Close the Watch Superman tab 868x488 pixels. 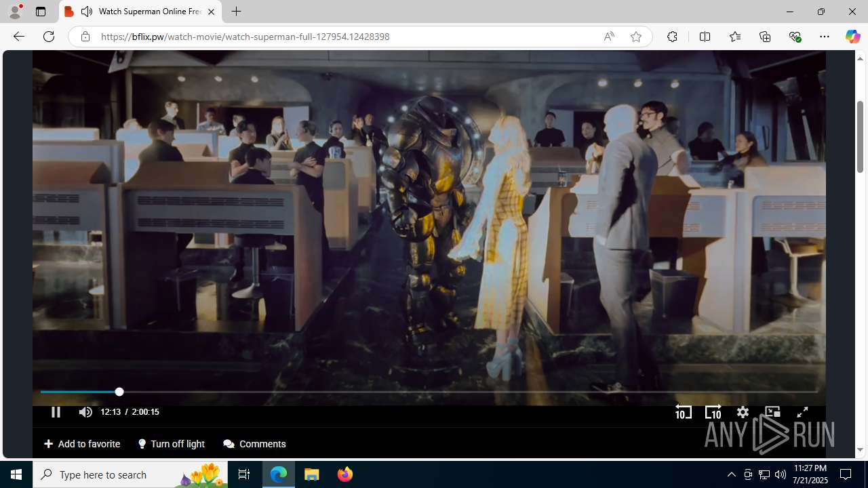click(x=211, y=12)
